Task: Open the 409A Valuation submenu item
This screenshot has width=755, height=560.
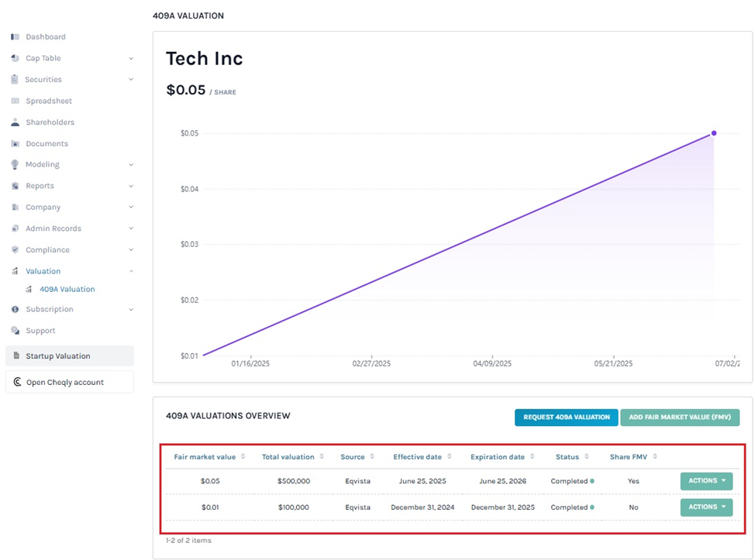Action: [67, 290]
